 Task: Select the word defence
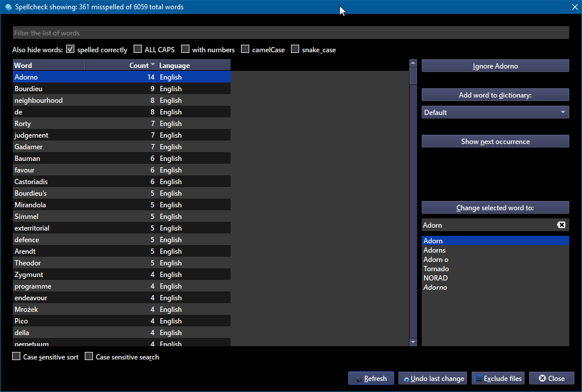point(122,239)
